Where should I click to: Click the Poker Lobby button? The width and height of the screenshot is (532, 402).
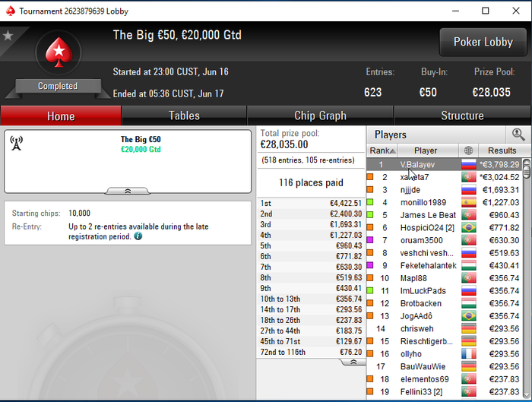(483, 42)
